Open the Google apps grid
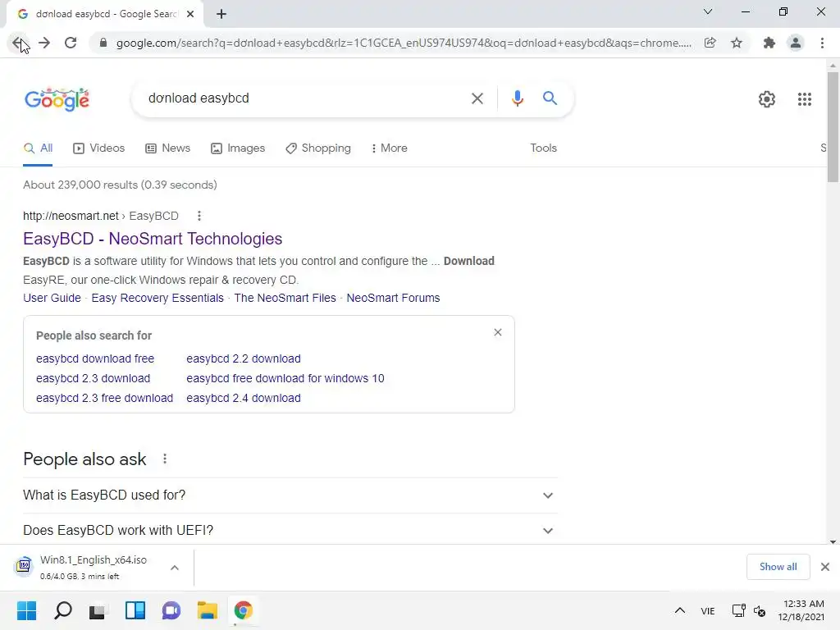The width and height of the screenshot is (840, 630). (x=804, y=99)
